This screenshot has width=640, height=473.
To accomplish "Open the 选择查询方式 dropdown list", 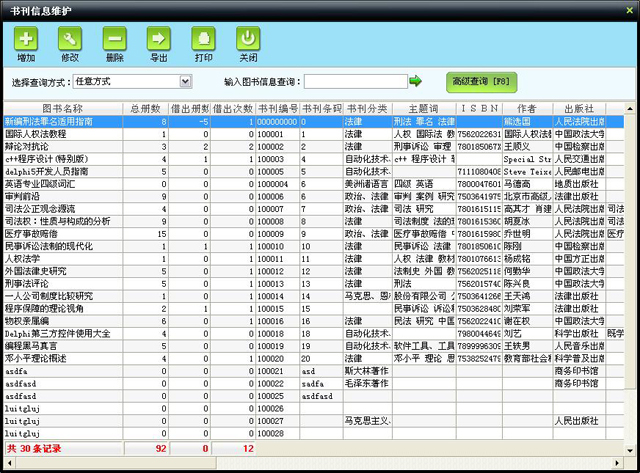I will 185,80.
